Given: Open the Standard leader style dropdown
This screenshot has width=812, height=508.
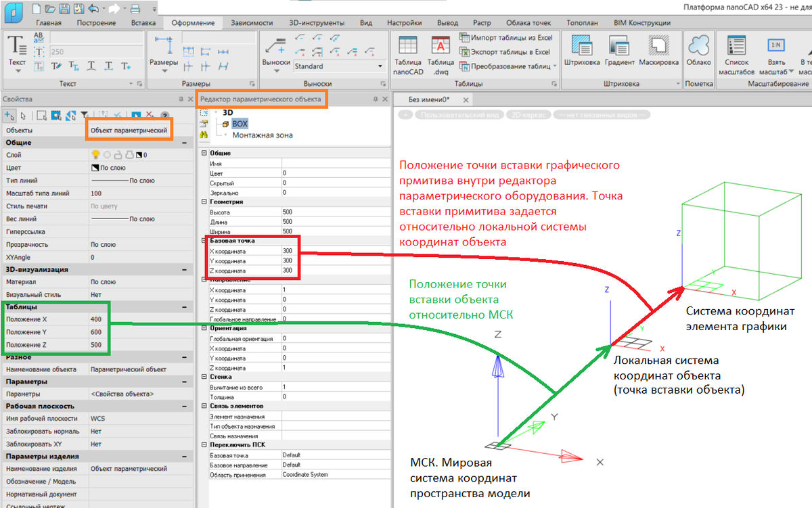Looking at the screenshot, I should tap(380, 66).
